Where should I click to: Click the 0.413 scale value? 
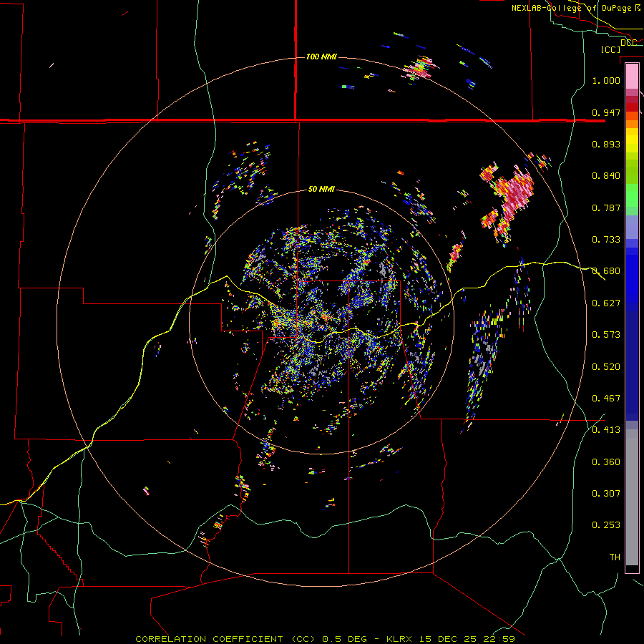click(606, 430)
